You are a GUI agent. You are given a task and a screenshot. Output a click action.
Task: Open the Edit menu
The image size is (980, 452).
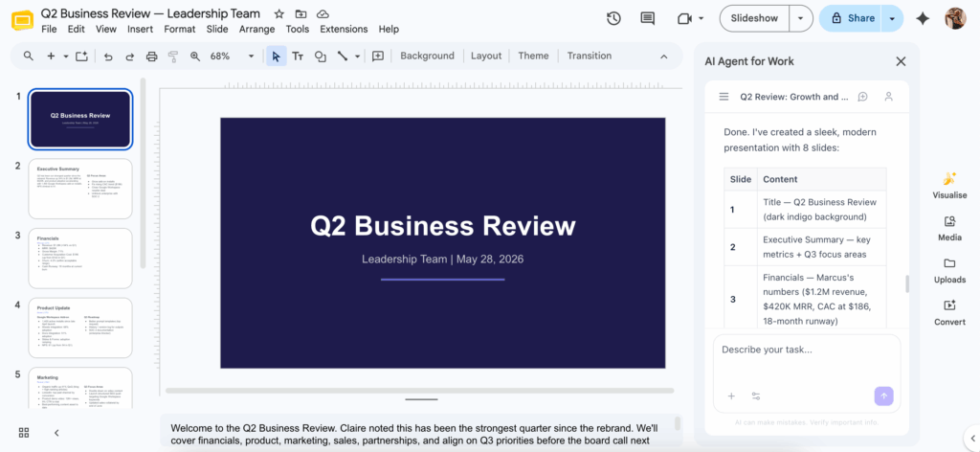pos(77,30)
